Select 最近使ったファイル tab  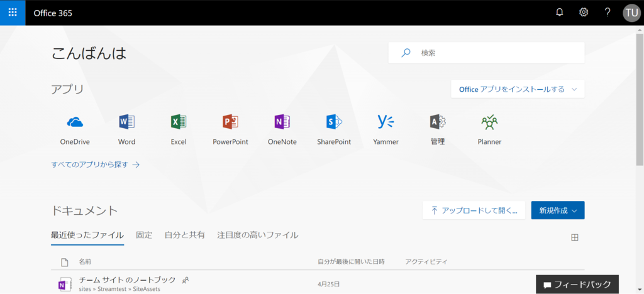pos(87,236)
